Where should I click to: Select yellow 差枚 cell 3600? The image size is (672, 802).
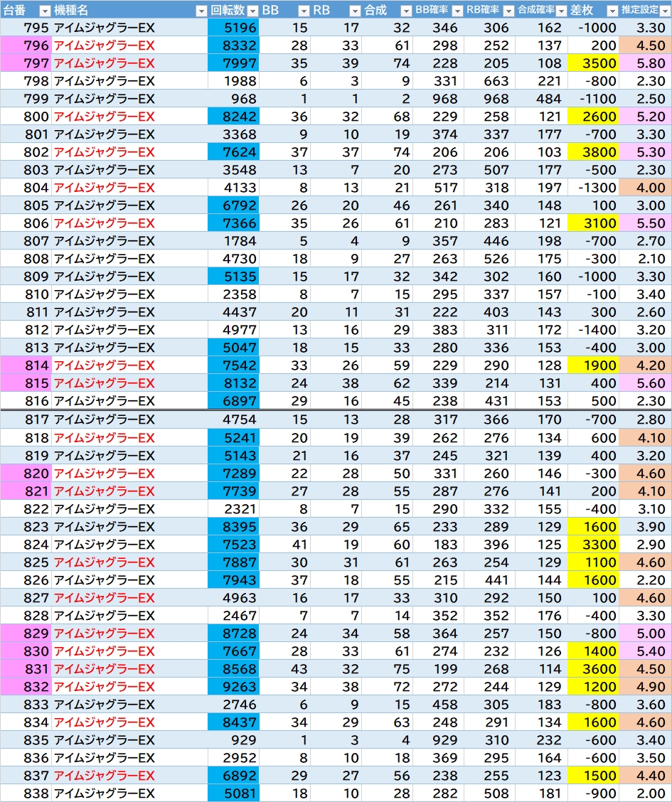point(593,669)
